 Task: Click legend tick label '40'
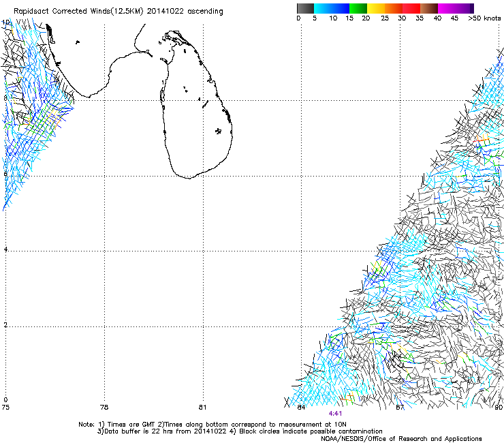(x=437, y=18)
